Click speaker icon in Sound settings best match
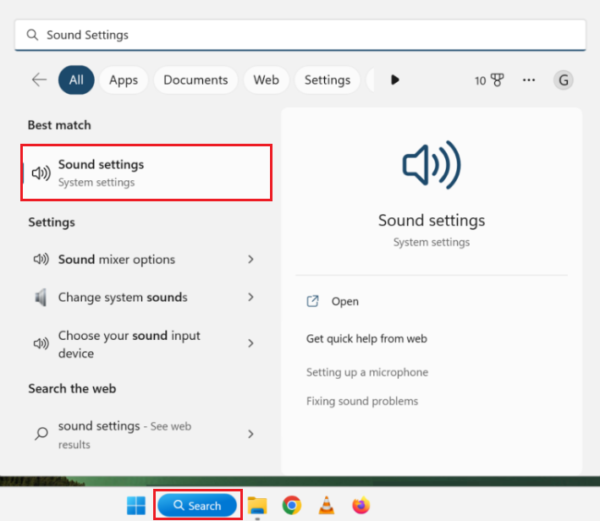 point(41,173)
